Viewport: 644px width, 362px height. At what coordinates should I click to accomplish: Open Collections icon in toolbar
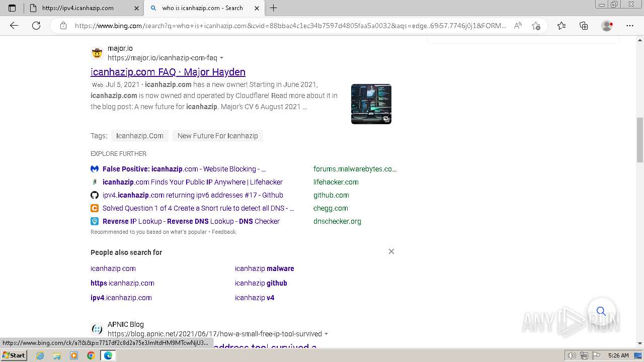(584, 26)
